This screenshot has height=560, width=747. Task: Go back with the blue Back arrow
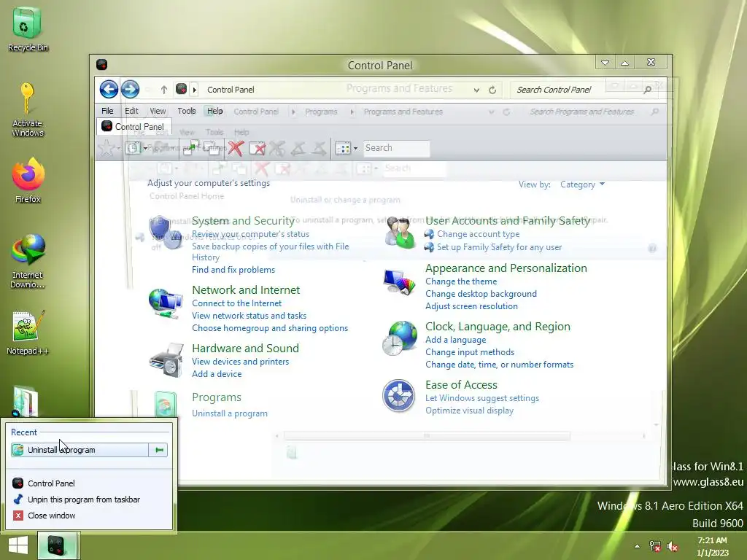tap(109, 89)
